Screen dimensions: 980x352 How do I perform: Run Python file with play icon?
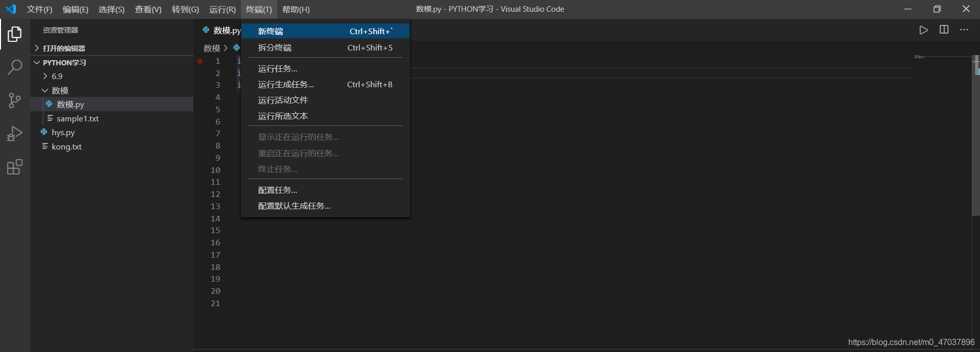(x=923, y=30)
